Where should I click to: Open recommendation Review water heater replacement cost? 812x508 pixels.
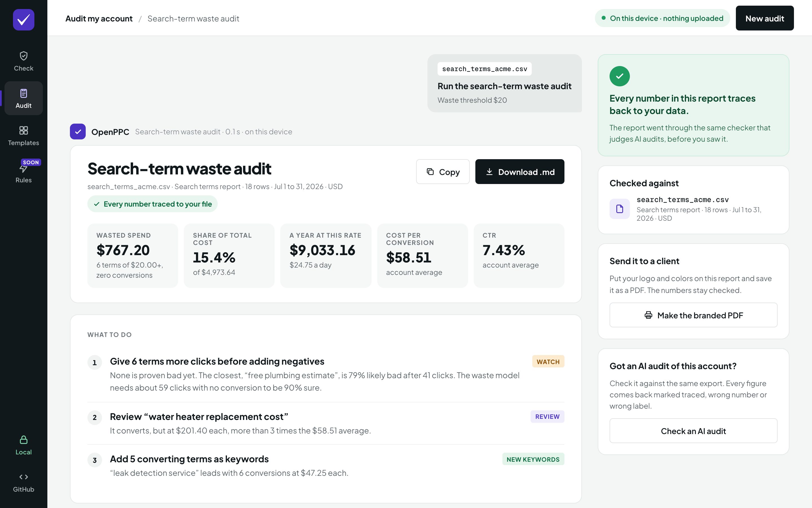[325, 423]
